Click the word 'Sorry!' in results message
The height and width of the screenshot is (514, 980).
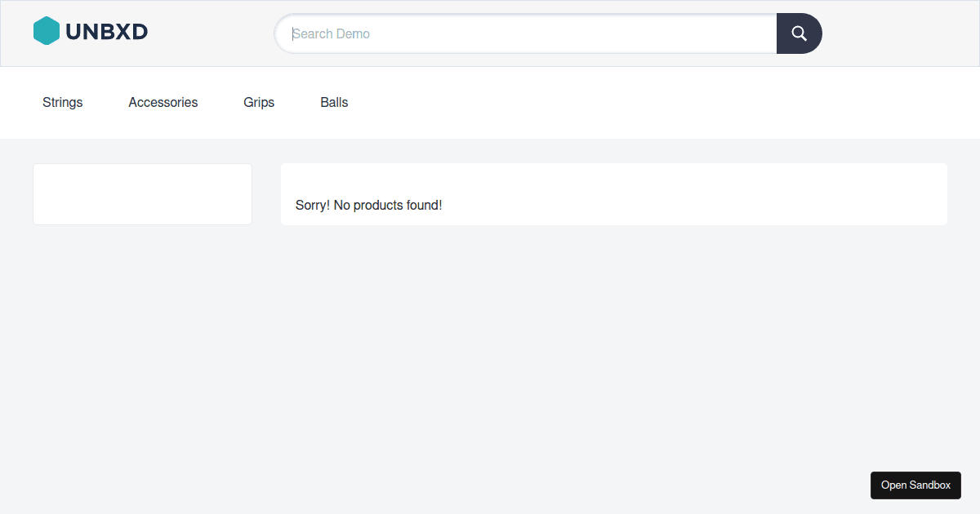coord(313,205)
